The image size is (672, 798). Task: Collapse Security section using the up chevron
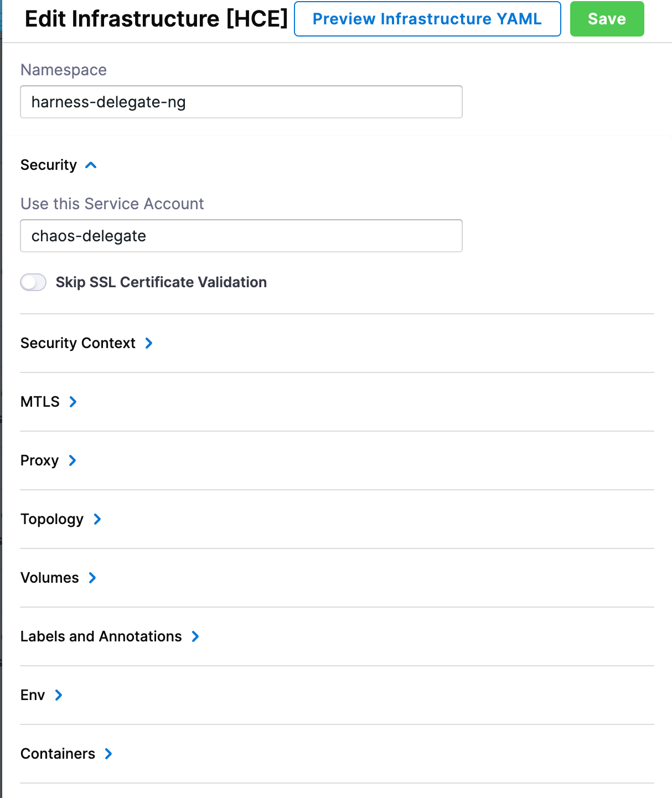point(91,165)
